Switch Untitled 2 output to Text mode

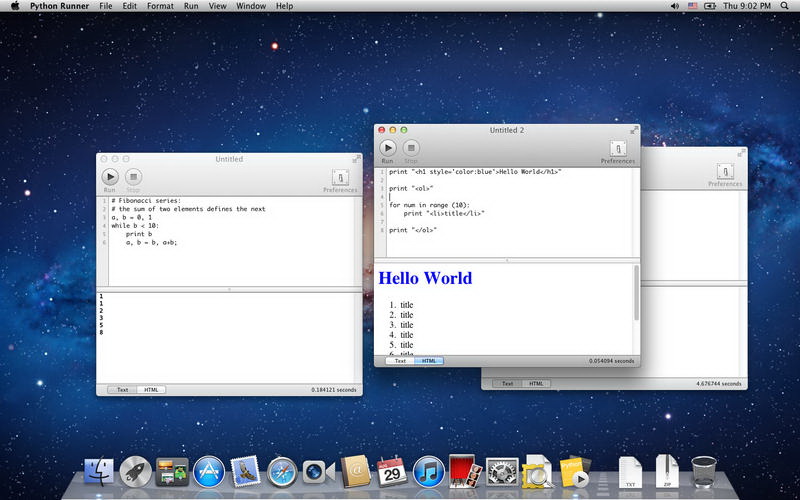pos(400,360)
